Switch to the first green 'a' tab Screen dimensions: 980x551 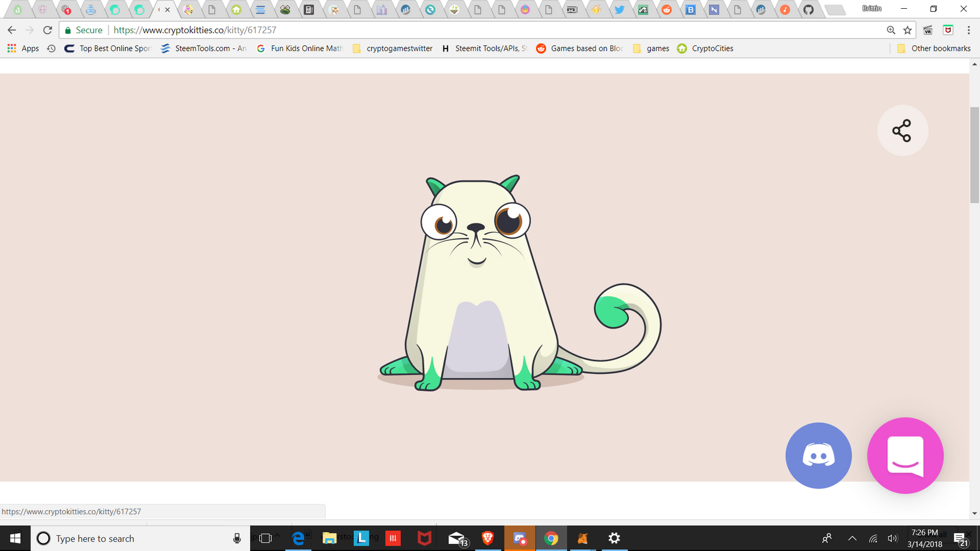18,9
